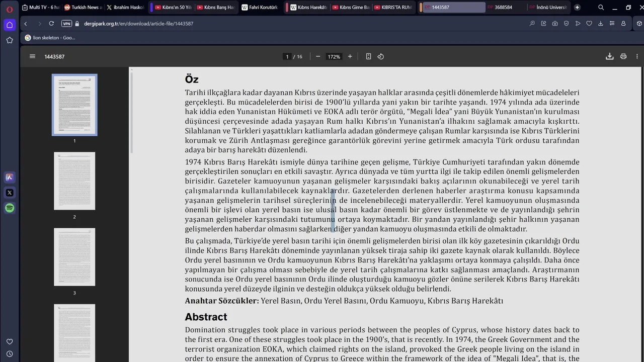This screenshot has height=362, width=644.
Task: Open bookmarks star in the sidebar
Action: pos(10,40)
